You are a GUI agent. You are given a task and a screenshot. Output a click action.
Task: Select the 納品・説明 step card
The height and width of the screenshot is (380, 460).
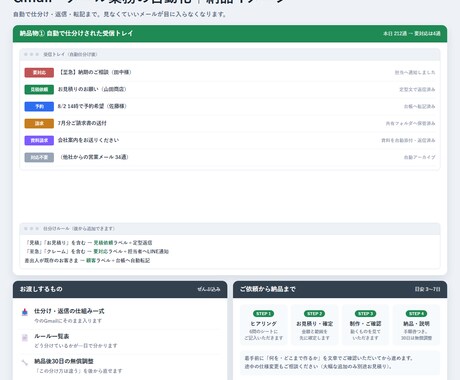point(416,325)
